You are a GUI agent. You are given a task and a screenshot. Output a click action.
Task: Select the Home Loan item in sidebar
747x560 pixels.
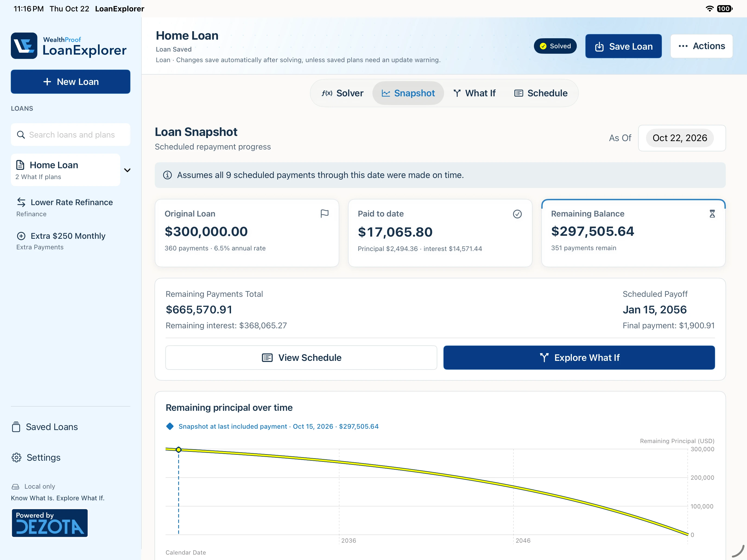point(65,170)
